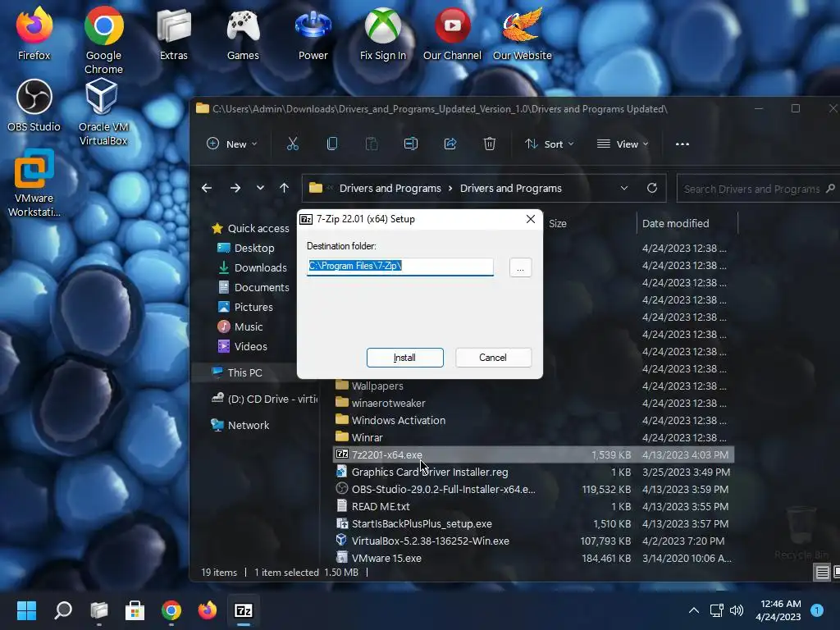The image size is (840, 630).
Task: Click the 7-Zip taskbar icon
Action: 244,610
